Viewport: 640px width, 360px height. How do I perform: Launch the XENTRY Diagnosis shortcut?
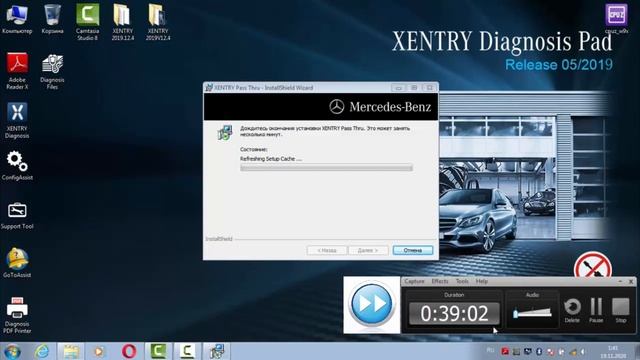tap(17, 120)
